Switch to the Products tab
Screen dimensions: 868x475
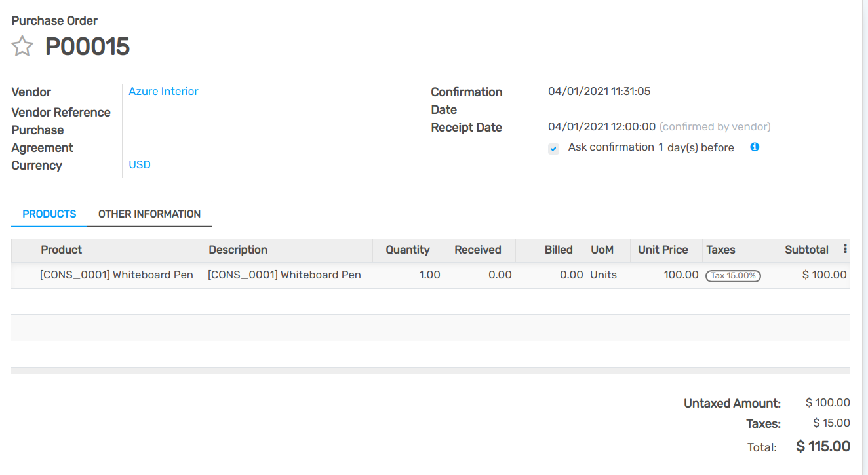pyautogui.click(x=49, y=214)
